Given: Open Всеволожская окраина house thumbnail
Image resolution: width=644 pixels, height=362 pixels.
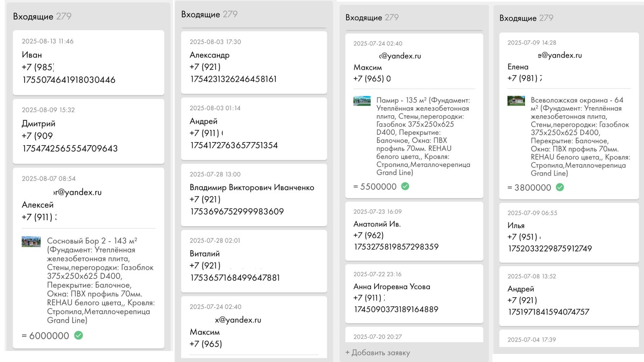Looking at the screenshot, I should pyautogui.click(x=516, y=101).
